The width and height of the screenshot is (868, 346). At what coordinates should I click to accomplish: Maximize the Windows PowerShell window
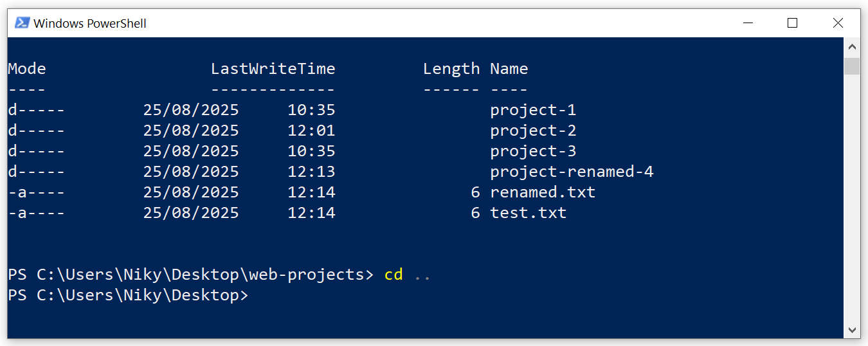(792, 23)
